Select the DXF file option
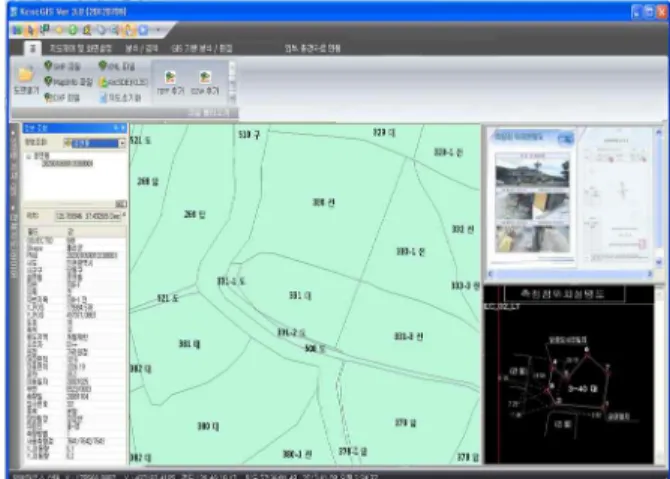The width and height of the screenshot is (670, 479). [x=62, y=98]
